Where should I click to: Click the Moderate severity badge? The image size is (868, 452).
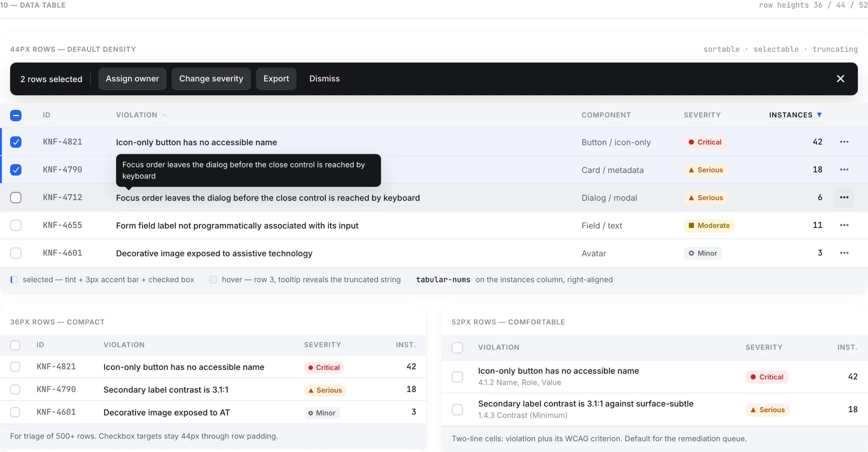click(x=709, y=225)
